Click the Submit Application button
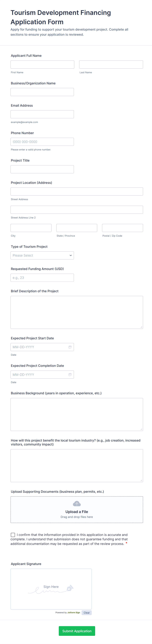The height and width of the screenshot is (644, 152). click(77, 631)
